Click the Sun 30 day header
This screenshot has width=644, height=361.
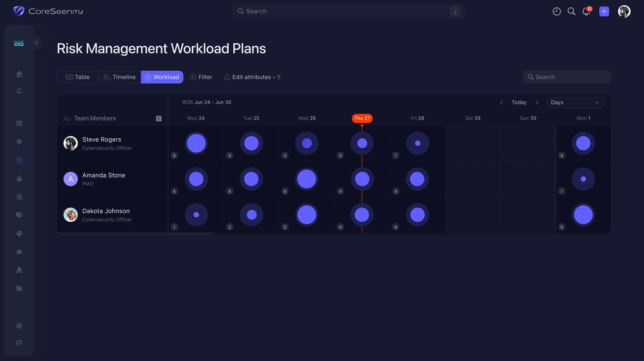point(528,118)
